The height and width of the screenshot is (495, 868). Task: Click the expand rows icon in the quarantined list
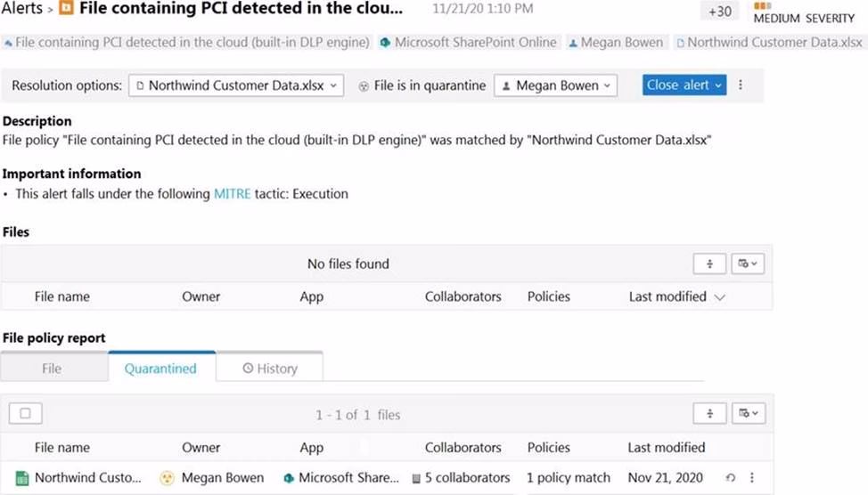click(x=710, y=413)
